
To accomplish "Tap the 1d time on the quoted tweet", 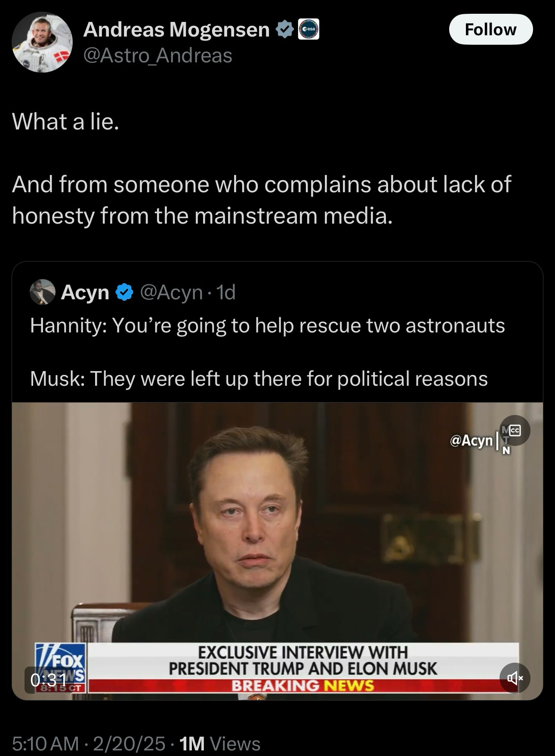I will [x=226, y=292].
